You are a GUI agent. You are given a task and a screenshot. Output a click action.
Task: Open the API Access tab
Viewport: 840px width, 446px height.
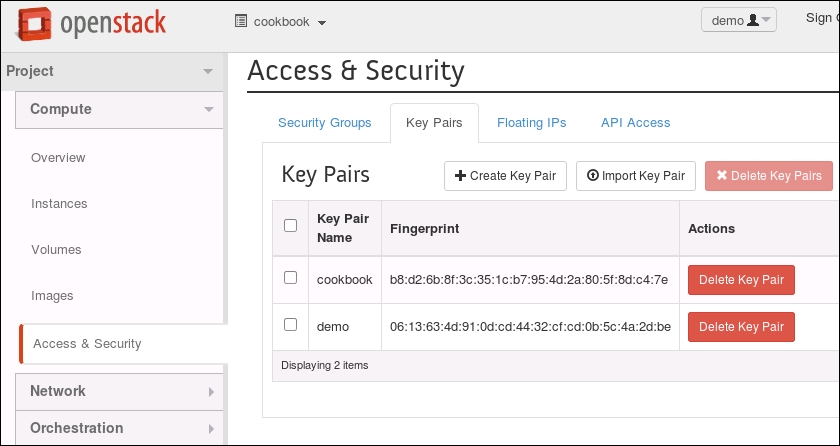[635, 123]
